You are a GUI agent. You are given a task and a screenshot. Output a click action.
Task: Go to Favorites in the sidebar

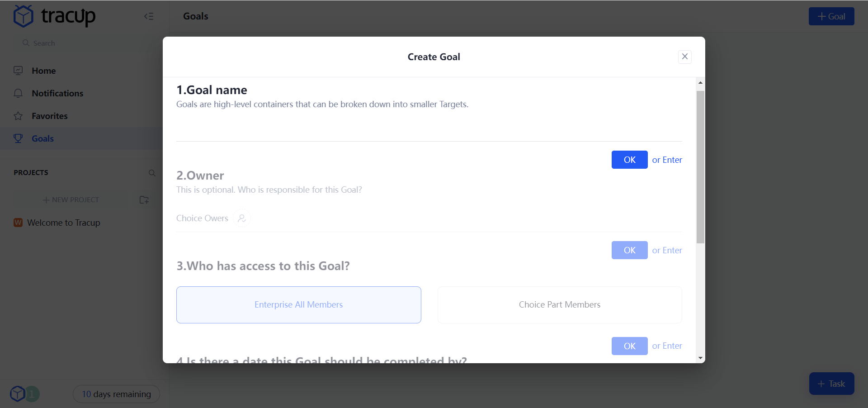click(x=49, y=116)
